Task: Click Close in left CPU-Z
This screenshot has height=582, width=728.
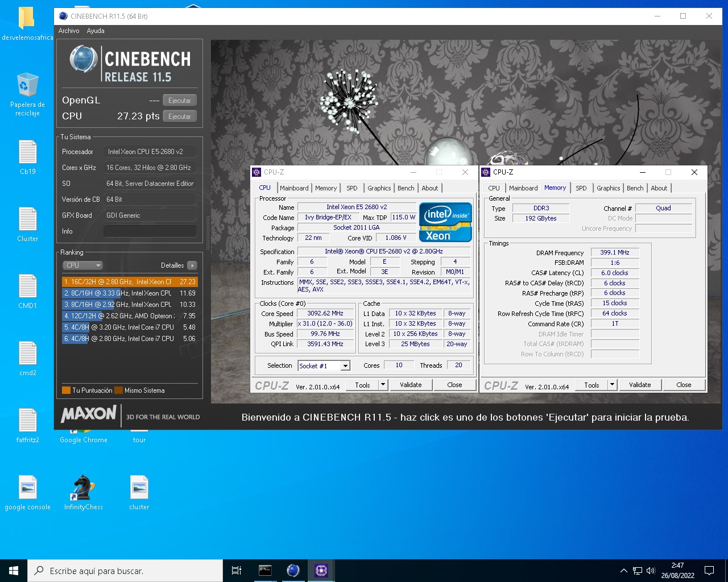Action: point(454,385)
